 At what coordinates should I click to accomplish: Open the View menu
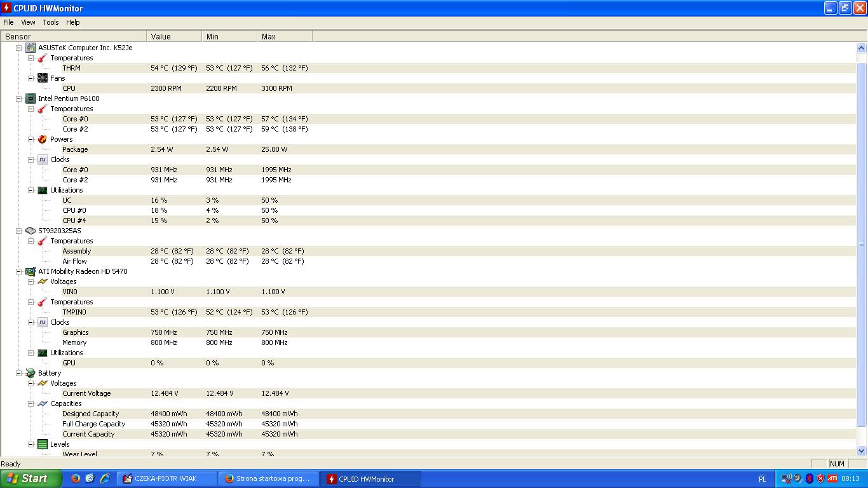pos(28,22)
